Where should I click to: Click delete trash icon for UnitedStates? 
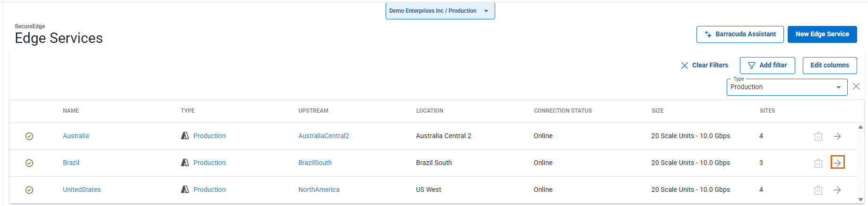click(818, 190)
